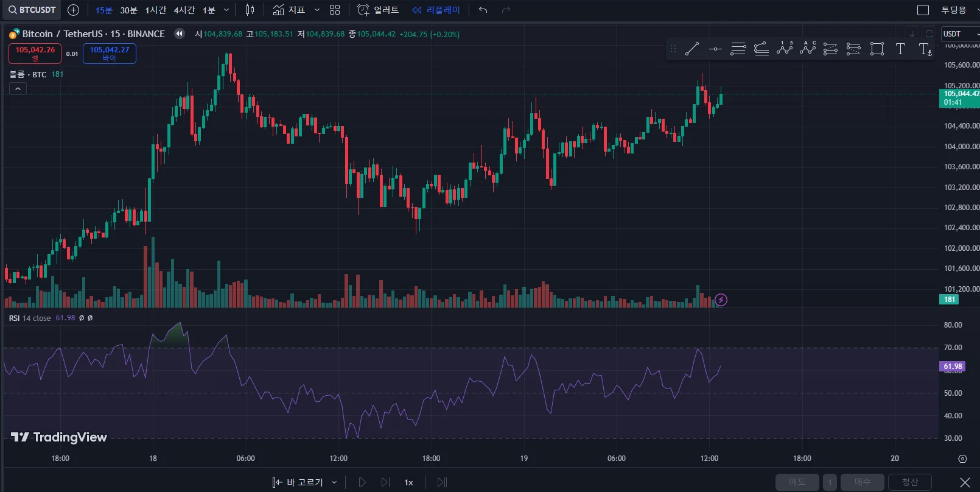
Task: Expand the timeframe list dropdown arrow
Action: (226, 10)
